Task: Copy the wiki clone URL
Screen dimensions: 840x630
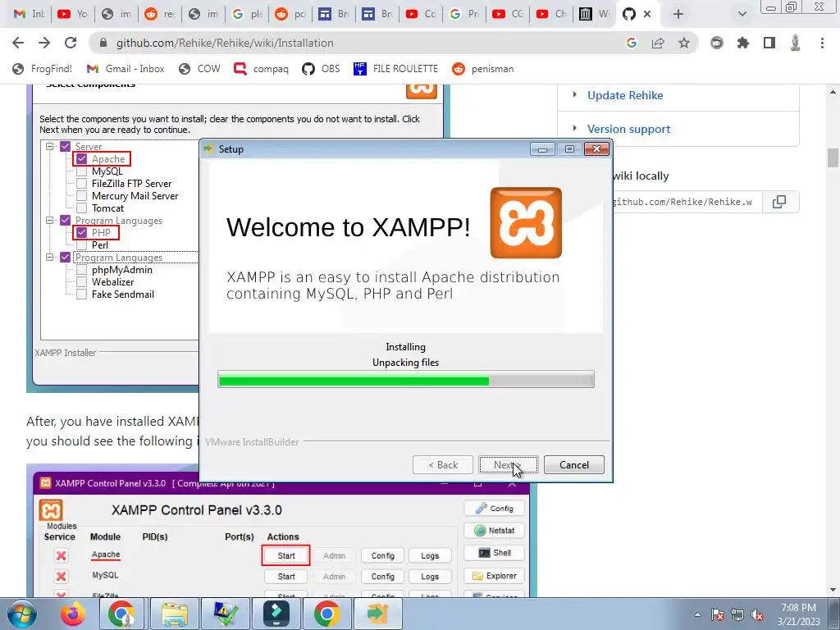Action: pos(779,202)
